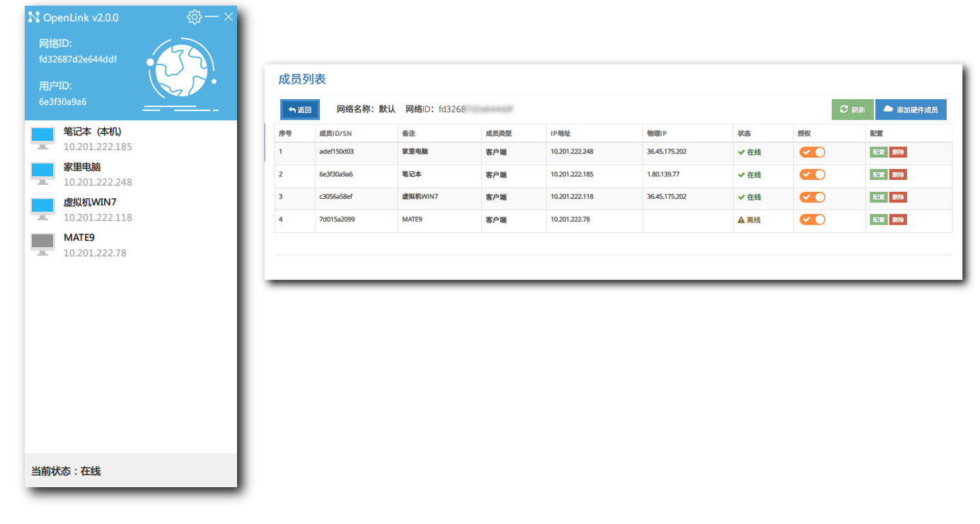Disable authorization switch for 笔记本 member

[812, 175]
